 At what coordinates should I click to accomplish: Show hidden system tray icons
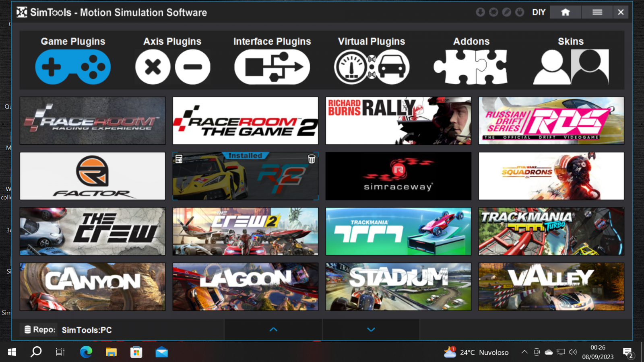point(524,352)
